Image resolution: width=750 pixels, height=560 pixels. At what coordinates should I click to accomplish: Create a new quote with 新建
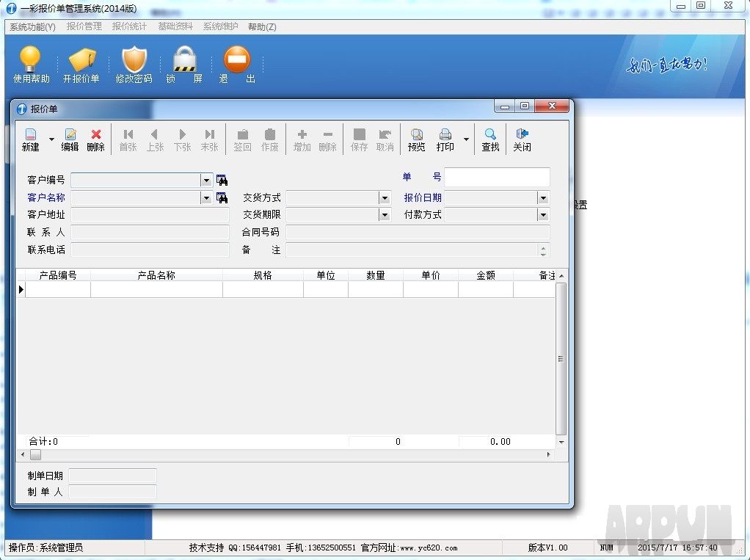click(31, 140)
